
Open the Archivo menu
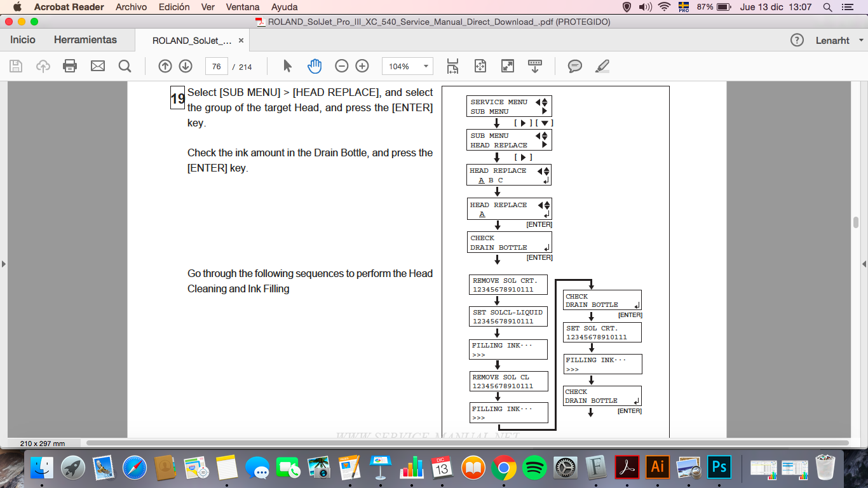(132, 7)
